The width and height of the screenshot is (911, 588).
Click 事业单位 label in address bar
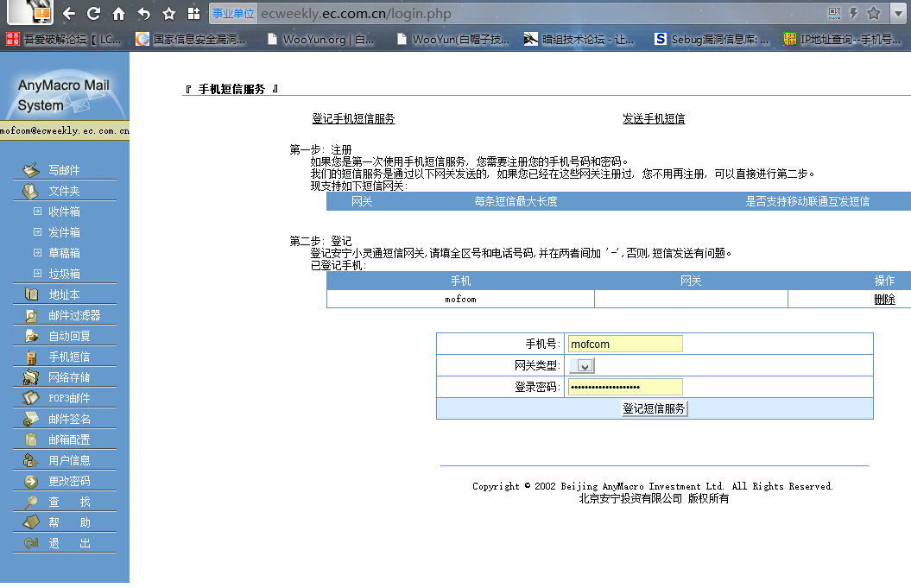(233, 13)
